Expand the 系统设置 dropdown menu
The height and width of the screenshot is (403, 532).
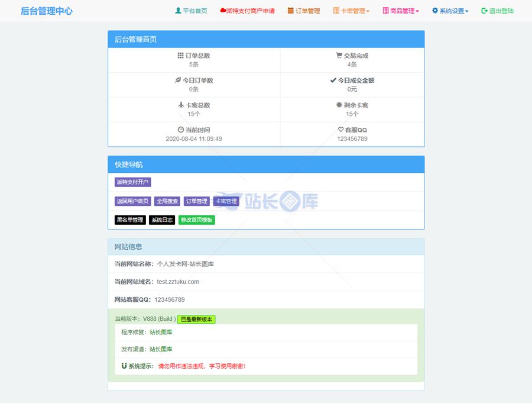[x=450, y=11]
